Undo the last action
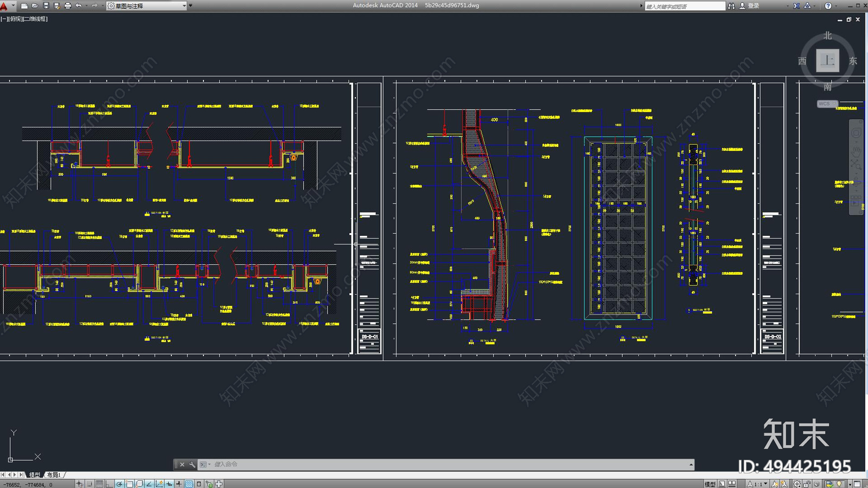The image size is (868, 488). (x=79, y=6)
